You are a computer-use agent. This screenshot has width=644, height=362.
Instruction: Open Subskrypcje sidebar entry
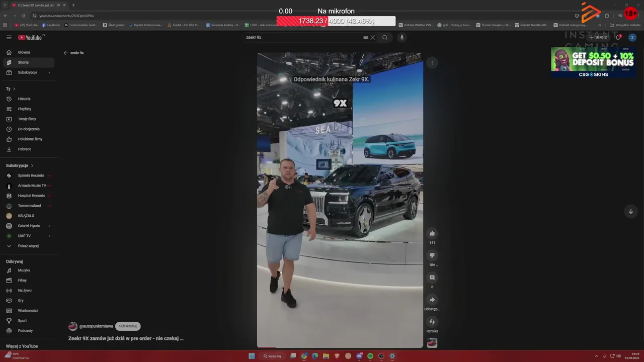click(x=29, y=72)
